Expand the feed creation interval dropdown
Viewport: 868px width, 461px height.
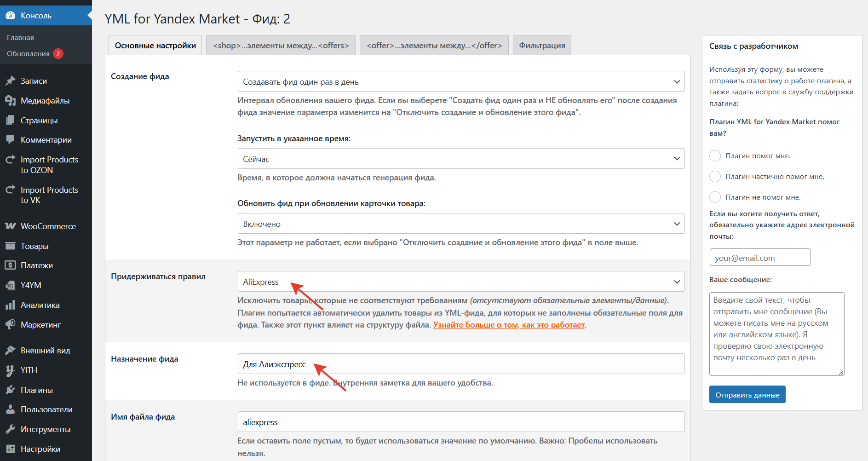(460, 82)
